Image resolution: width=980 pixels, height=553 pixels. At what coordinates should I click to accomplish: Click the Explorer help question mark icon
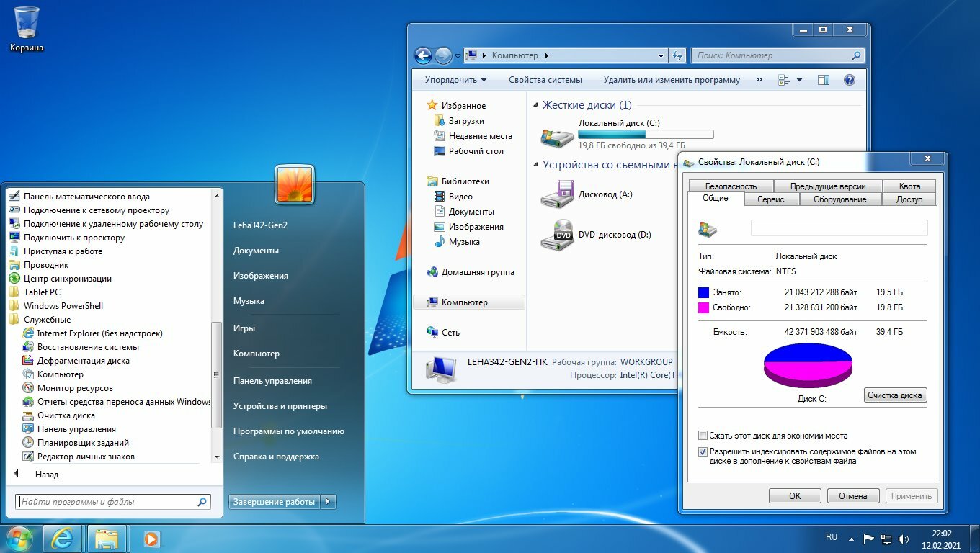pos(849,80)
